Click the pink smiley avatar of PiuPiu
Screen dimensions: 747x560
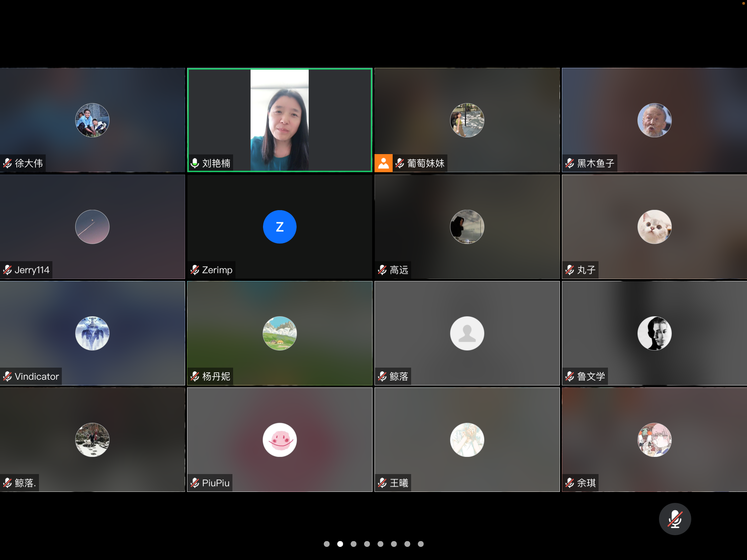pos(279,440)
